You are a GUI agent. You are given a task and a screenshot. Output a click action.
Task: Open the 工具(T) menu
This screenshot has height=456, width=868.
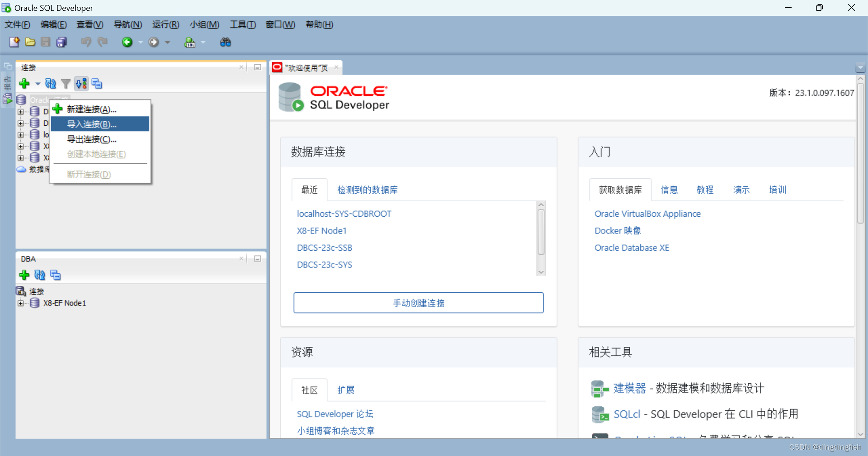(x=242, y=24)
